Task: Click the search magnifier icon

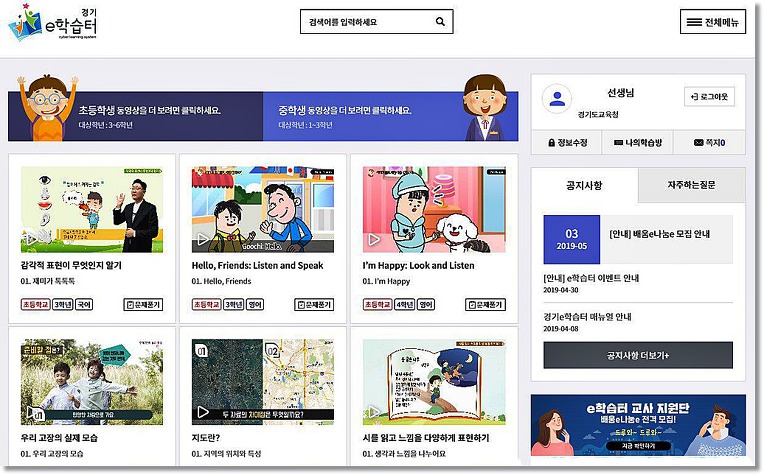Action: (x=440, y=21)
